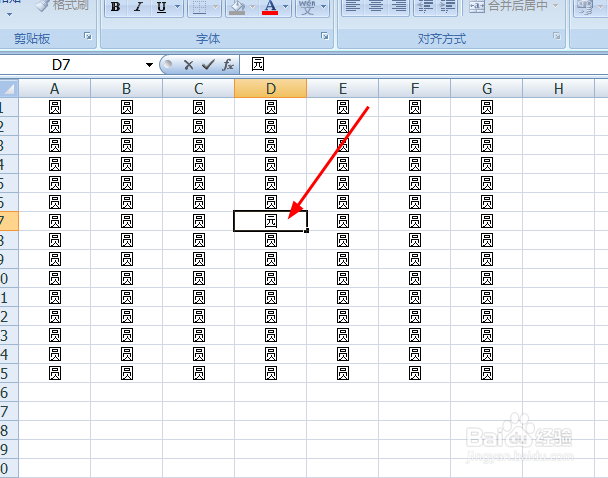Select cell E13 containing 圆
608x478 pixels.
click(x=343, y=335)
